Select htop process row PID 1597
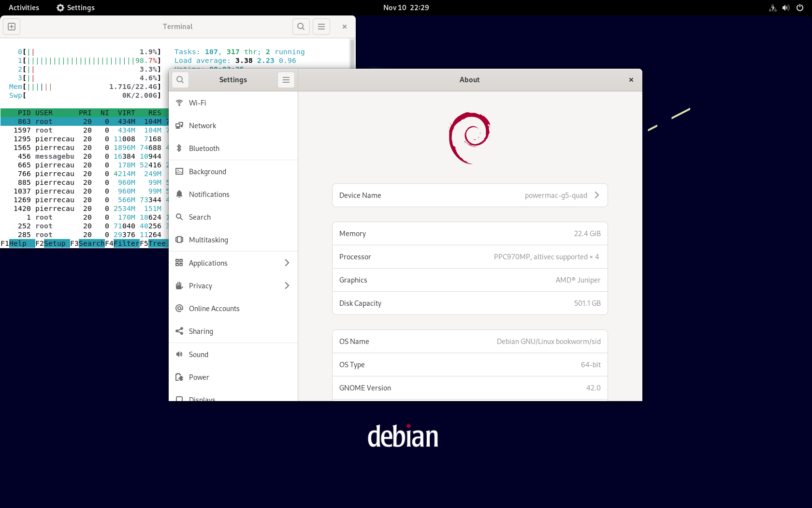This screenshot has width=812, height=508. pos(85,130)
